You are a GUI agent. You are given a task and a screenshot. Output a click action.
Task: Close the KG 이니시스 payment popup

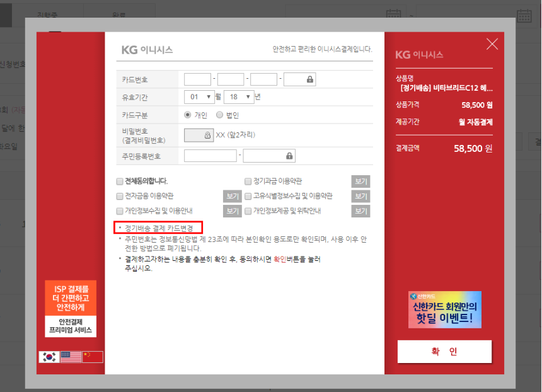(492, 44)
